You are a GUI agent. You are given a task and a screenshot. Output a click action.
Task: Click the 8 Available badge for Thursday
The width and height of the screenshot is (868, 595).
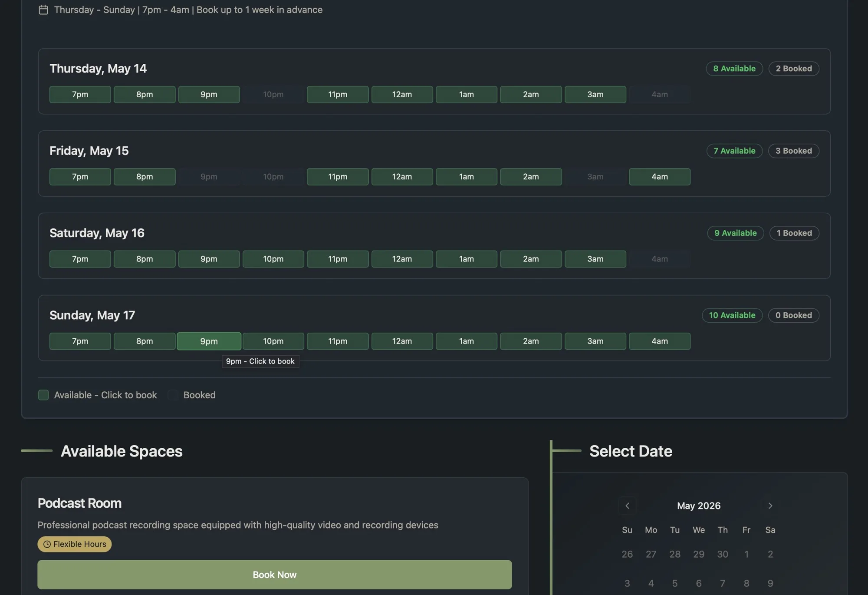(x=734, y=69)
